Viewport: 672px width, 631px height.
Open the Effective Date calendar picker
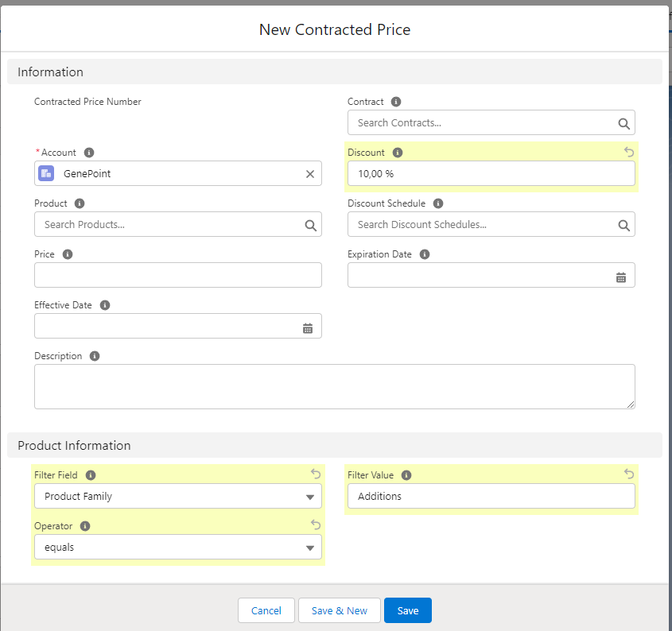pyautogui.click(x=308, y=328)
